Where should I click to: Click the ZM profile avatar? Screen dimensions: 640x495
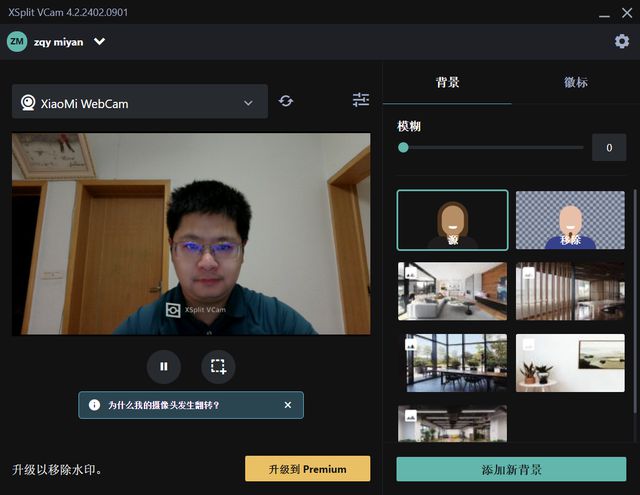coord(17,42)
